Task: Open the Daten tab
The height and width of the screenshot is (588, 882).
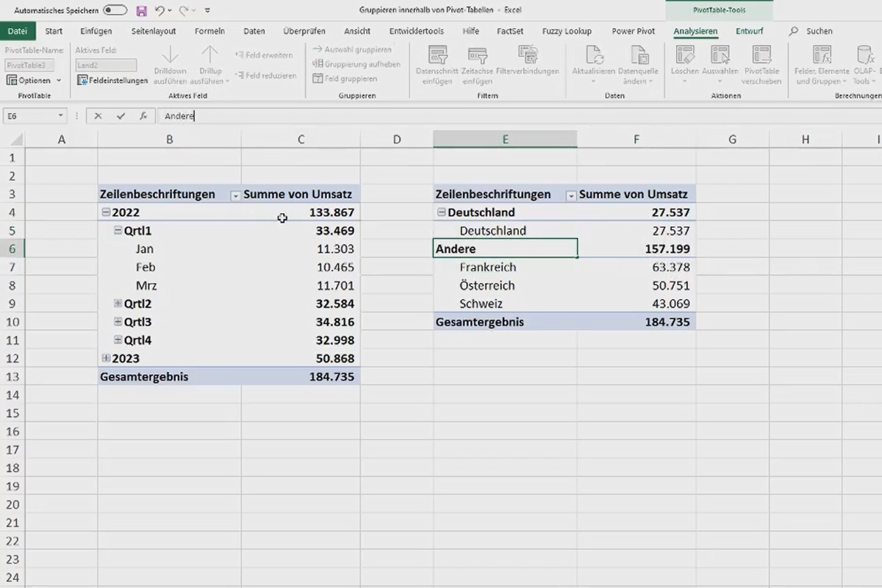Action: [254, 31]
